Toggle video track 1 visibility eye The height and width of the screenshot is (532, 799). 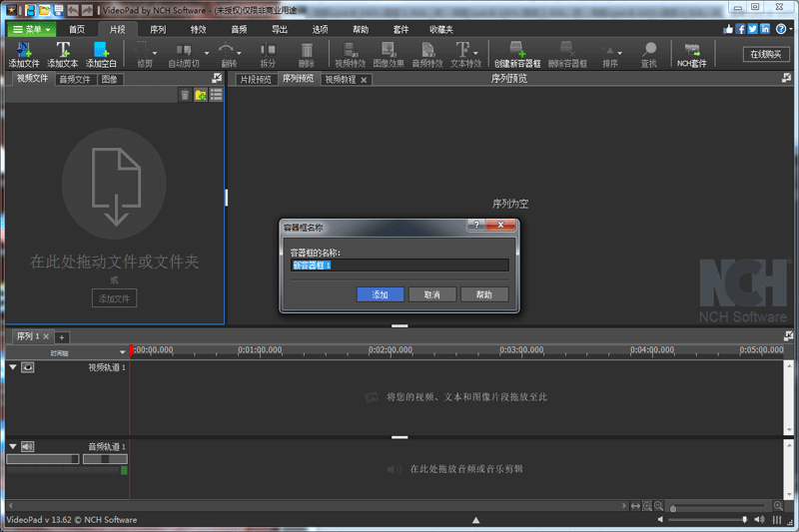point(28,367)
